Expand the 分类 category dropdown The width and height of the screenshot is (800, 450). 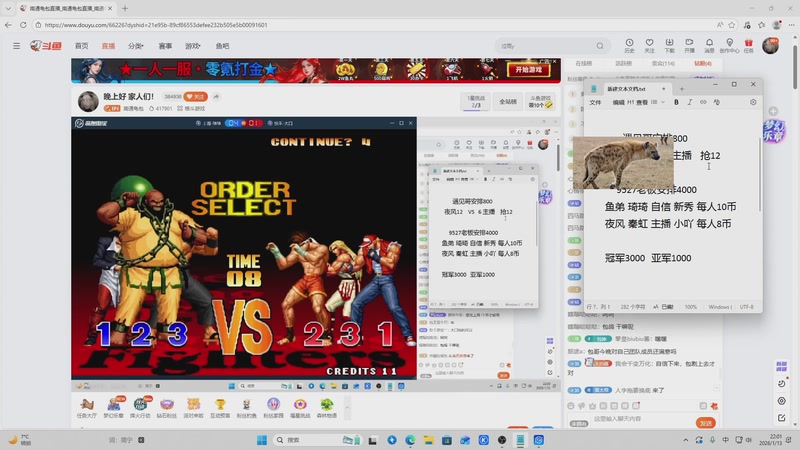[x=136, y=46]
